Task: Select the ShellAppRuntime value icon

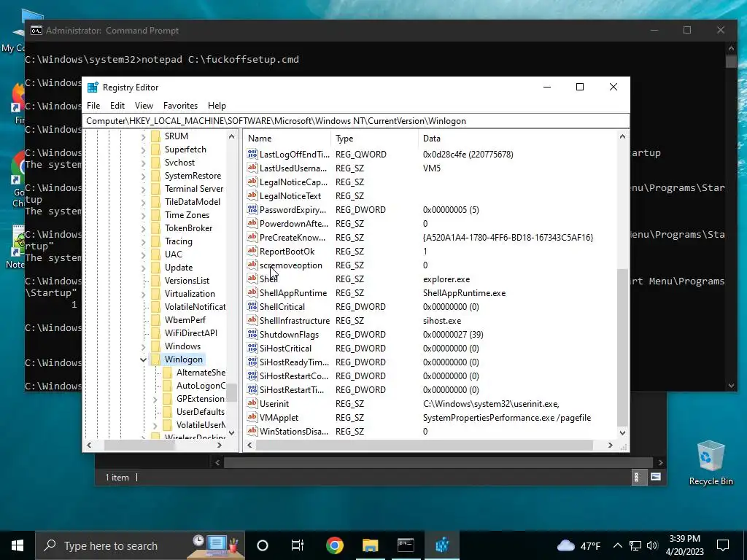Action: [x=252, y=292]
